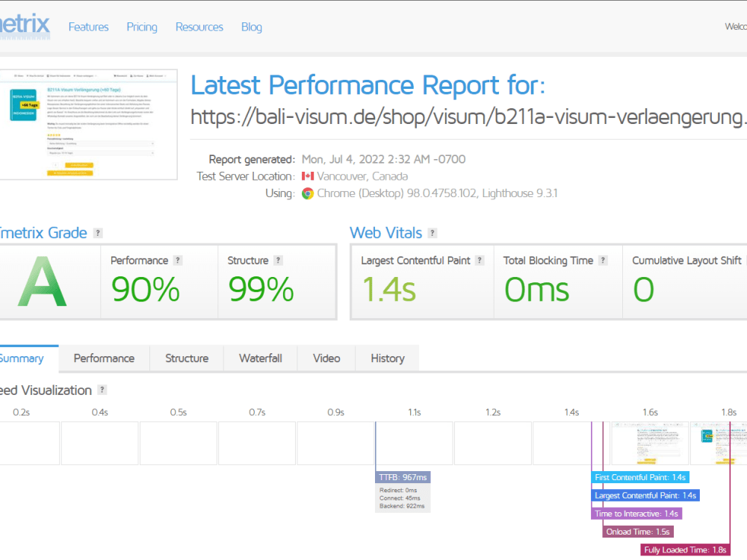Click the 90% Performance score
747x560 pixels.
[146, 289]
